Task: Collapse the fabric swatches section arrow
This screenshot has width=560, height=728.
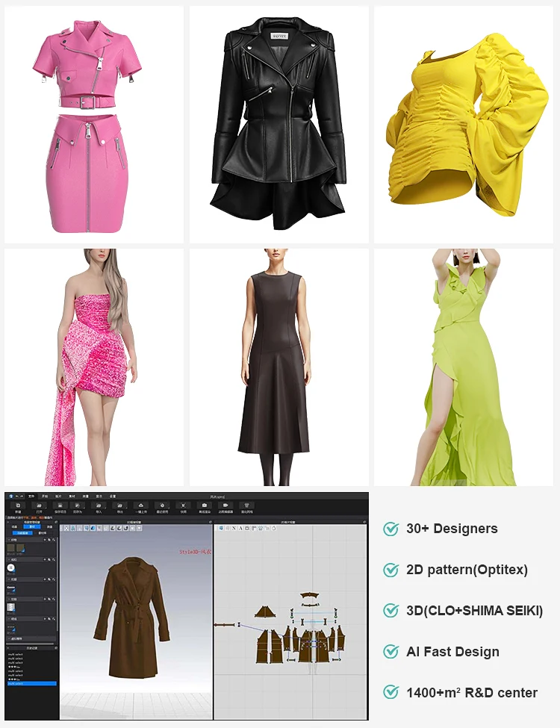Action: pos(9,540)
